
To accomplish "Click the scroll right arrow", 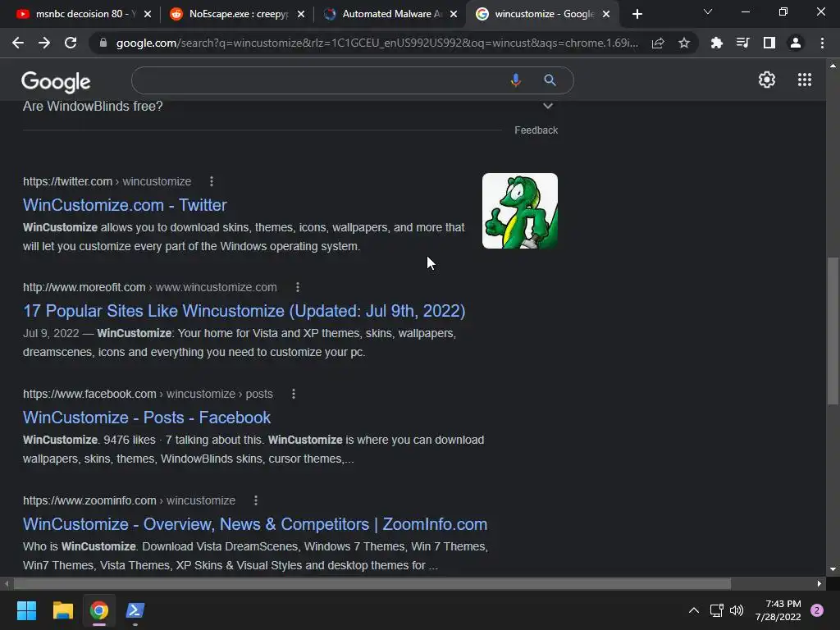I will click(x=819, y=583).
